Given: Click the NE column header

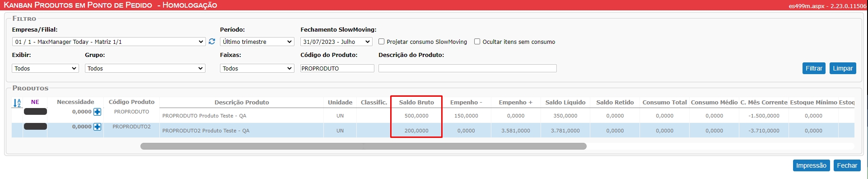Looking at the screenshot, I should tap(35, 102).
